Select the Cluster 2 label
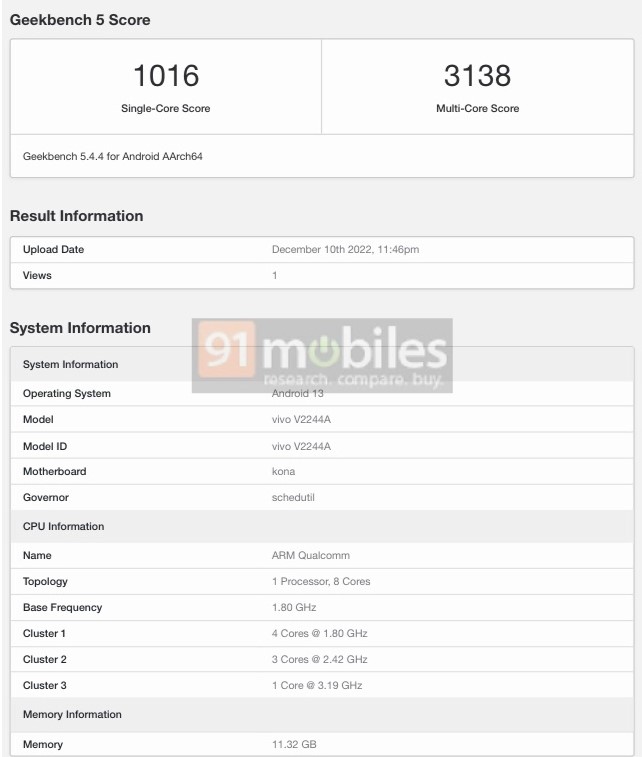This screenshot has width=642, height=757. tap(44, 660)
